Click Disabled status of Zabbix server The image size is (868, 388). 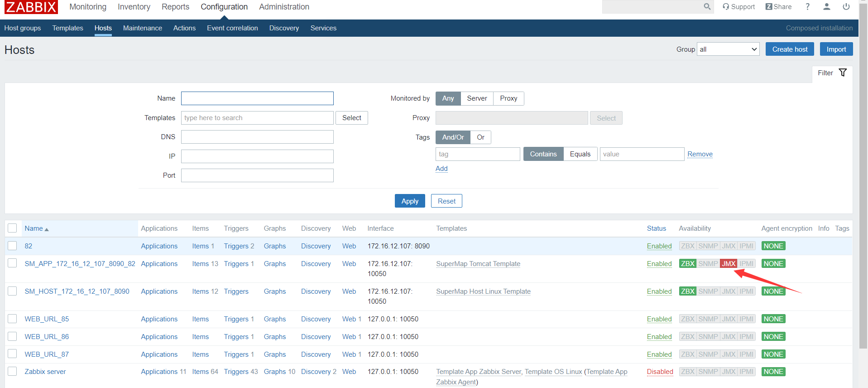tap(660, 372)
